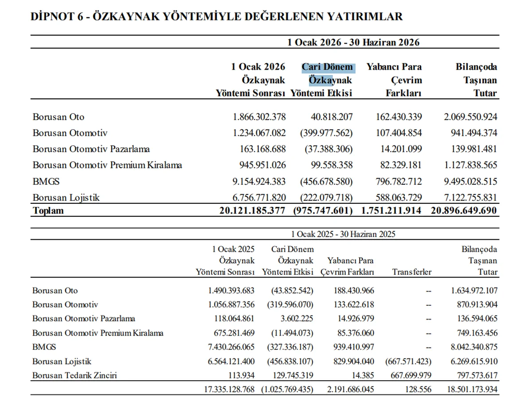Select value 162.430.339

click(398, 117)
